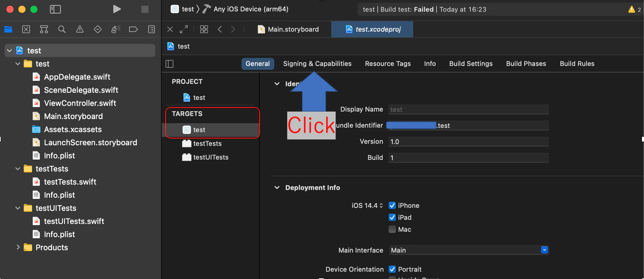Change the iOS 14.4 deployment target
The width and height of the screenshot is (644, 279).
367,206
